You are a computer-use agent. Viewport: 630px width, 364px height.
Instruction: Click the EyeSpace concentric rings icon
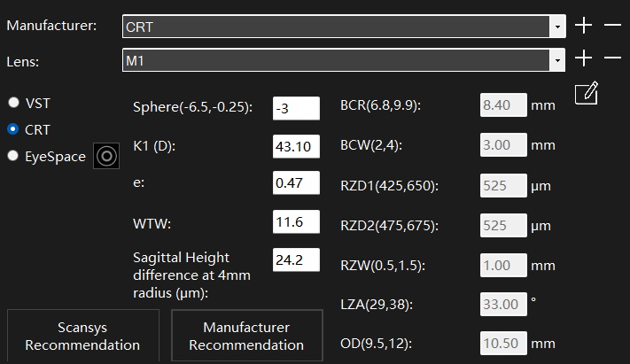click(107, 157)
